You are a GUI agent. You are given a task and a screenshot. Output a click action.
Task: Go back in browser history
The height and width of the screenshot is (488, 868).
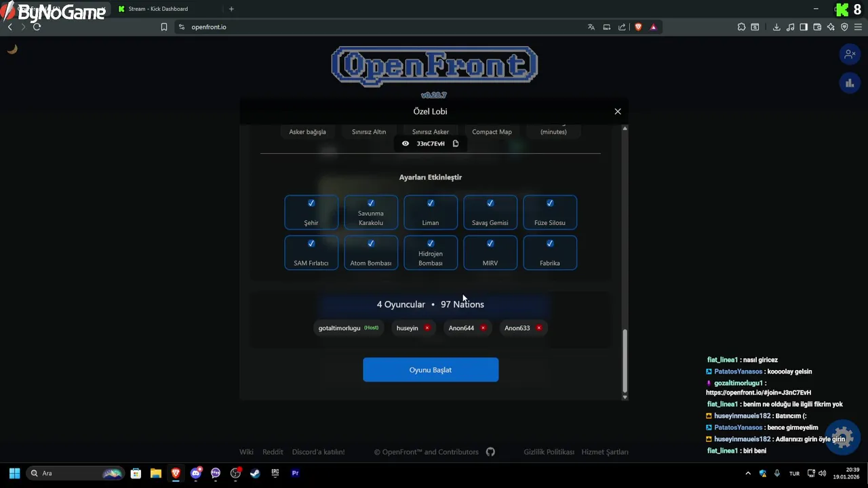pyautogui.click(x=9, y=27)
